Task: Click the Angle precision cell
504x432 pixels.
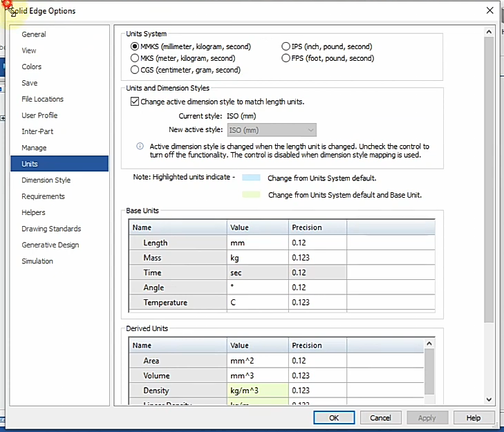Action: (317, 288)
